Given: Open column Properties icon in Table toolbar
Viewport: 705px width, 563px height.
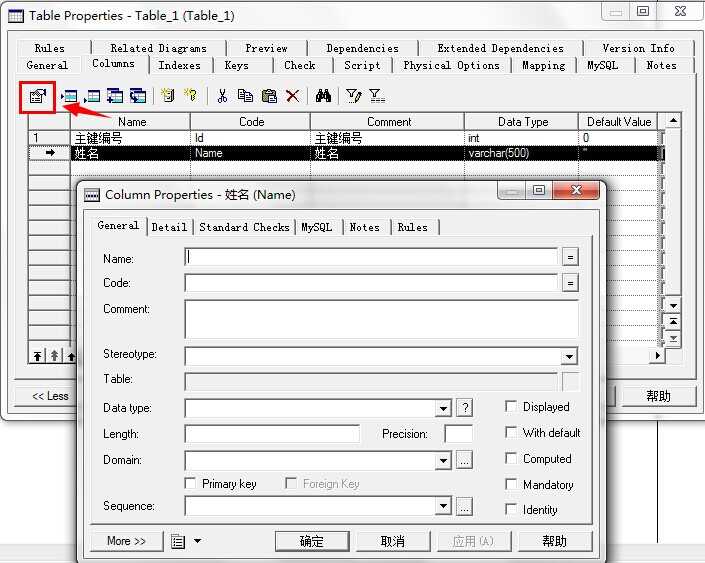Looking at the screenshot, I should click(38, 96).
